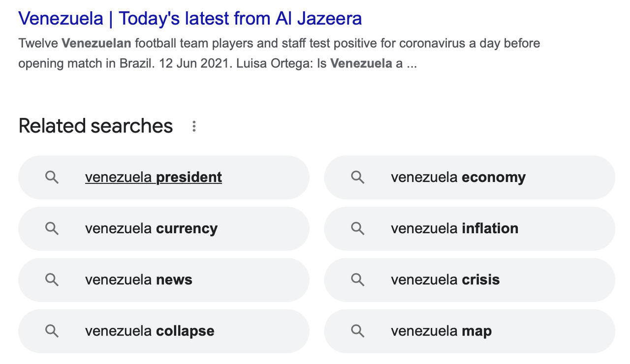Image resolution: width=630 pixels, height=364 pixels.
Task: Search for venezuela collapse suggestion text
Action: click(x=150, y=331)
